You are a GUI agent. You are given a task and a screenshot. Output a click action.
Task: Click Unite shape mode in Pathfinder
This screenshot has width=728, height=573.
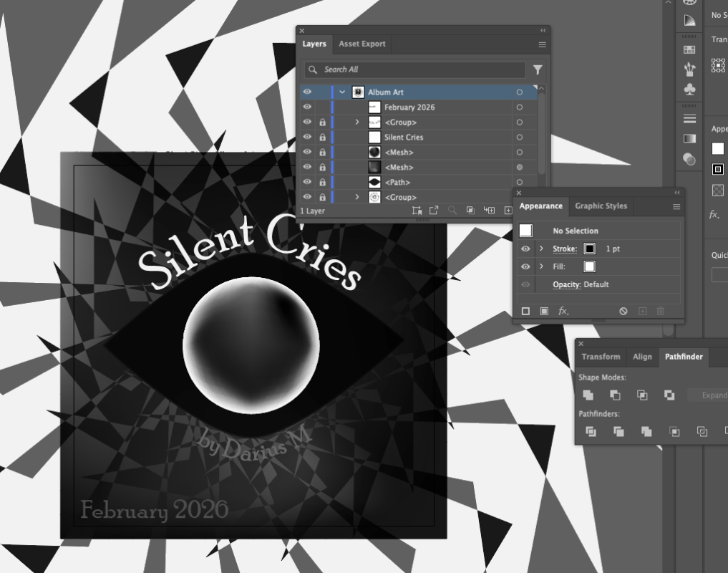(x=588, y=395)
